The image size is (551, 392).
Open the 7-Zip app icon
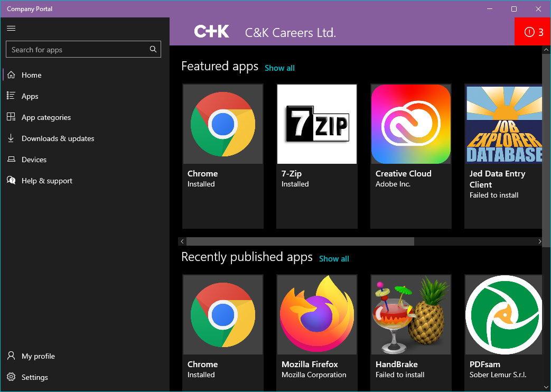point(317,124)
